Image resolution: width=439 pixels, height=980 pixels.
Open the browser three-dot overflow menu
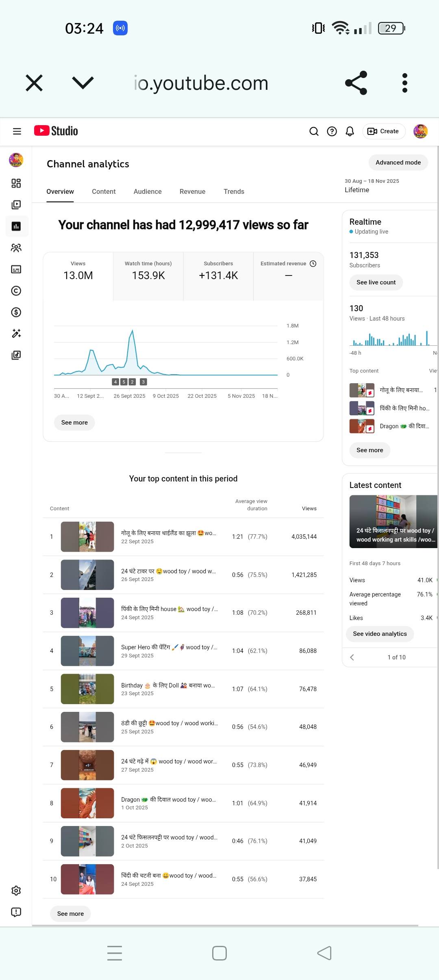[x=404, y=83]
